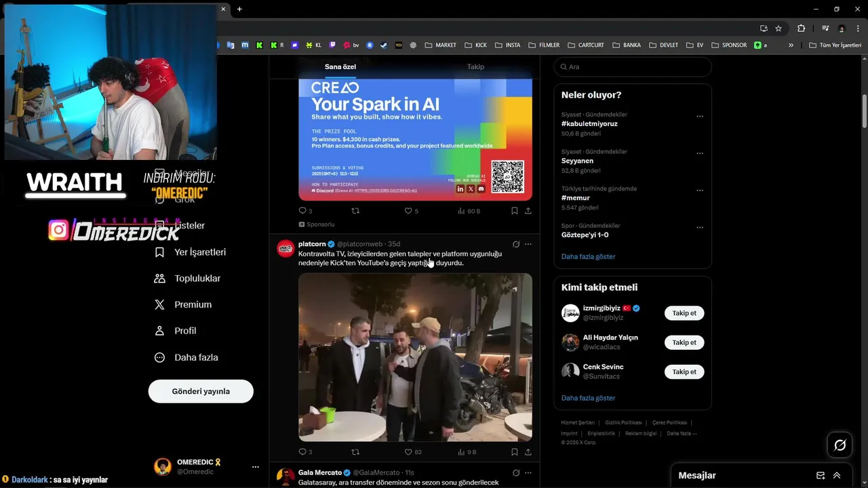The width and height of the screenshot is (868, 488).
Task: Open the Chrome extensions puzzle icon
Action: 802,28
